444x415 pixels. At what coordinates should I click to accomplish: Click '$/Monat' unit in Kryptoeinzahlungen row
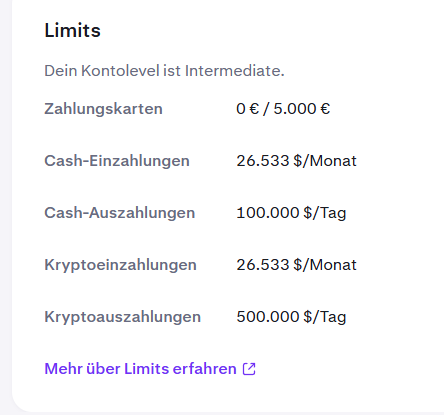click(x=325, y=265)
